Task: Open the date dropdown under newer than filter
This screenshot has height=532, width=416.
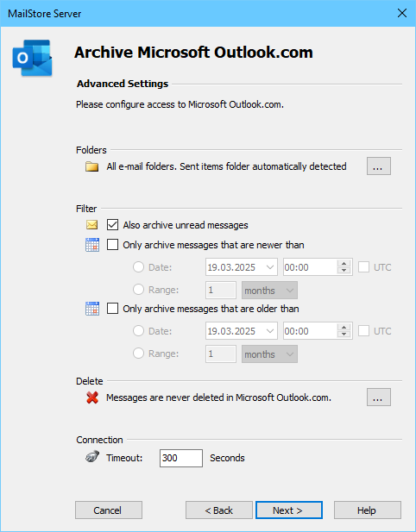Action: 270,267
